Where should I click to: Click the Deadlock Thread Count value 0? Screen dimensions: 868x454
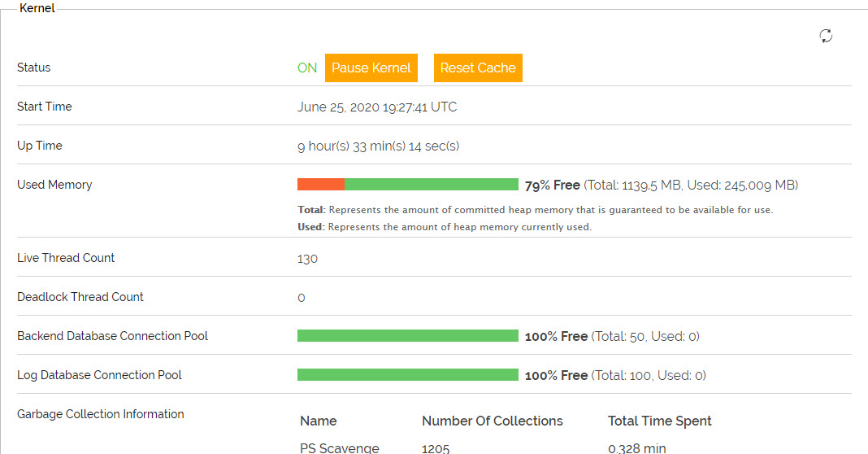coord(302,298)
